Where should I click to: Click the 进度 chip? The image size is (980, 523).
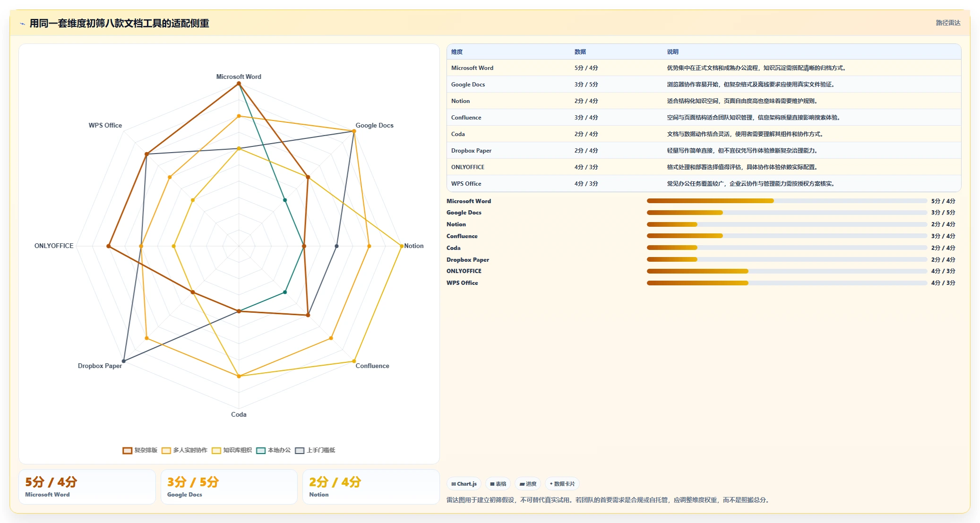coord(528,484)
